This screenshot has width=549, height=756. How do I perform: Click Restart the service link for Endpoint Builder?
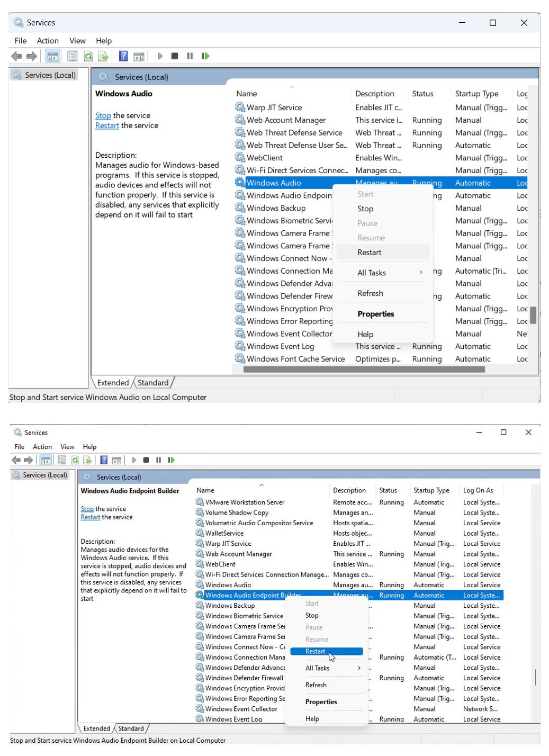[90, 517]
